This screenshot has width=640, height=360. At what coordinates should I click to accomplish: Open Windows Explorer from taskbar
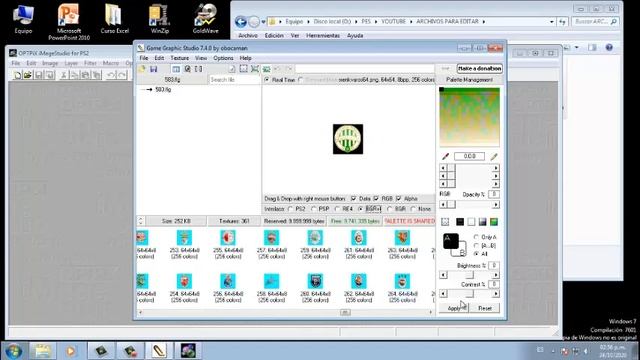click(42, 351)
